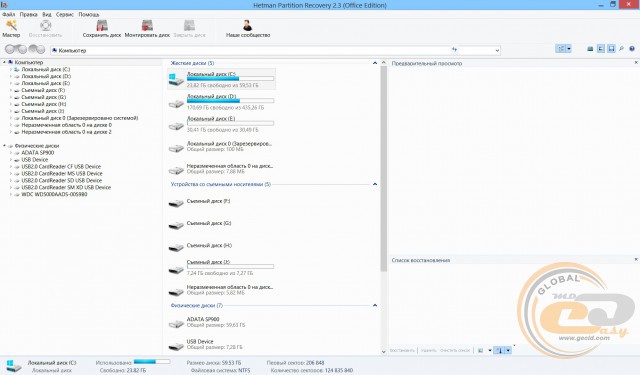Collapse the Компьютер tree node
Screen dimensions: 640x375
pyautogui.click(x=4, y=62)
